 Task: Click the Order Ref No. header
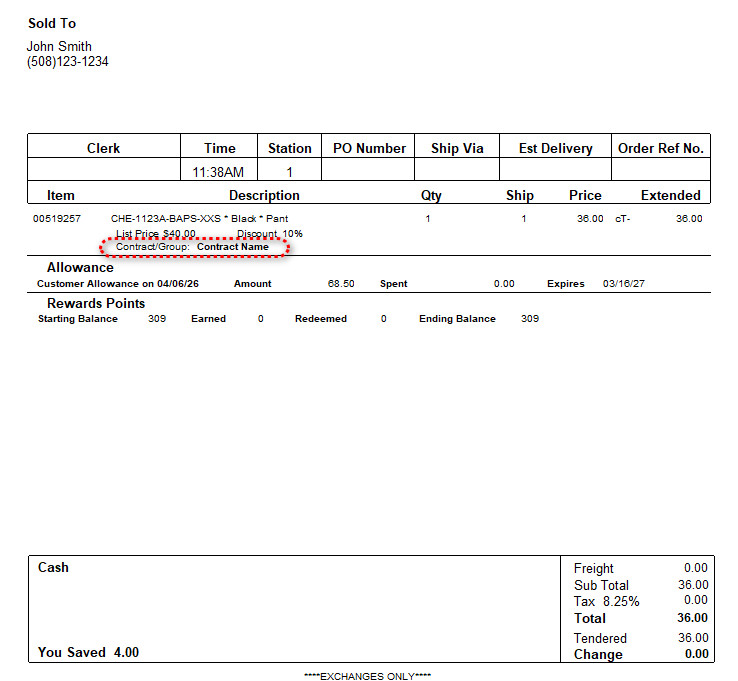point(661,148)
